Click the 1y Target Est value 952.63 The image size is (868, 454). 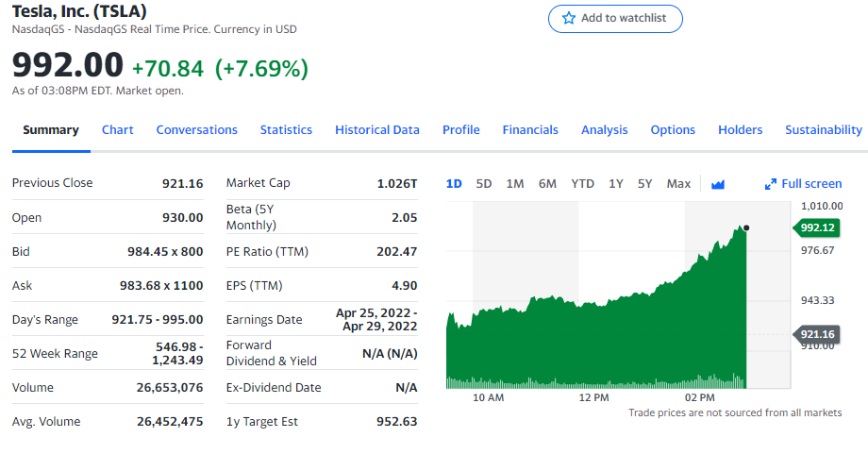click(397, 421)
